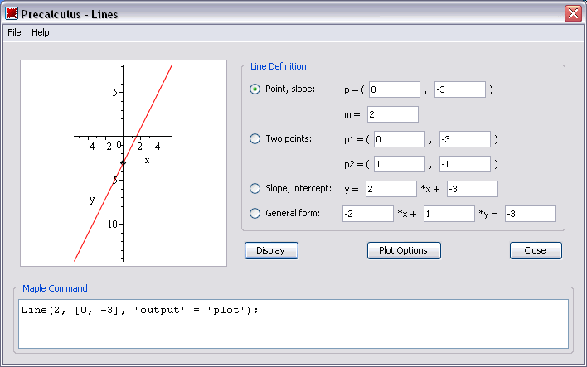Open the Help menu
The image size is (587, 367).
tap(40, 33)
